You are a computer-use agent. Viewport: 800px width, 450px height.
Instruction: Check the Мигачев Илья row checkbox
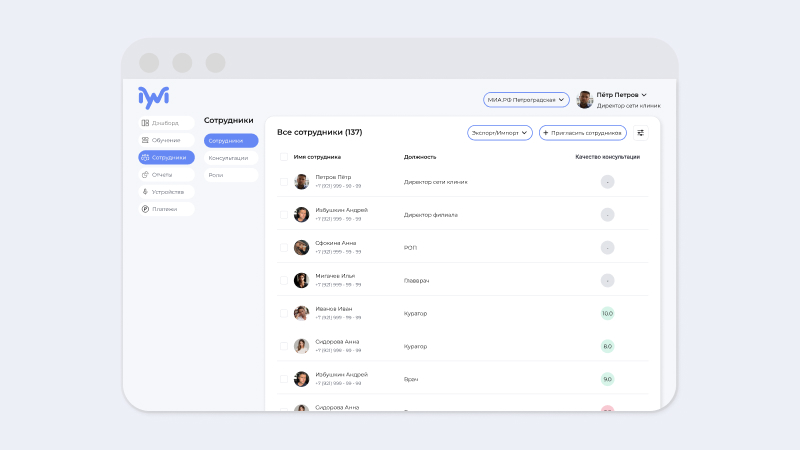[284, 280]
